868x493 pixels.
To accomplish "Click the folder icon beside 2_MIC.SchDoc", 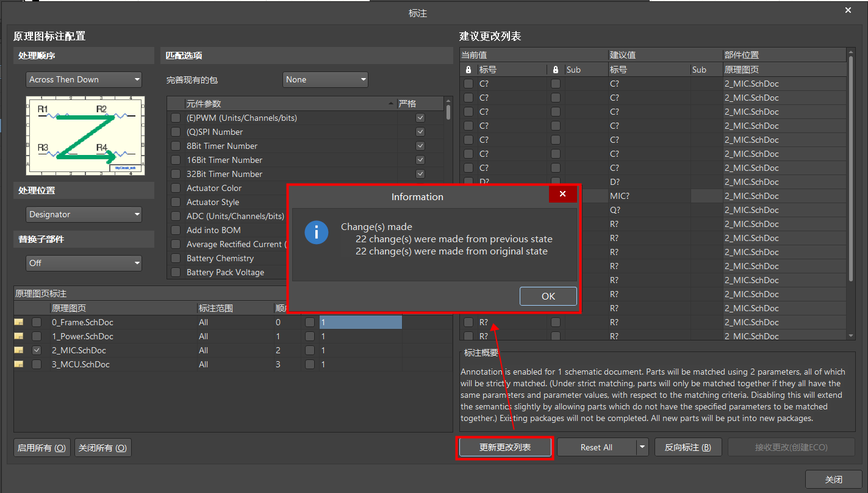I will point(20,350).
